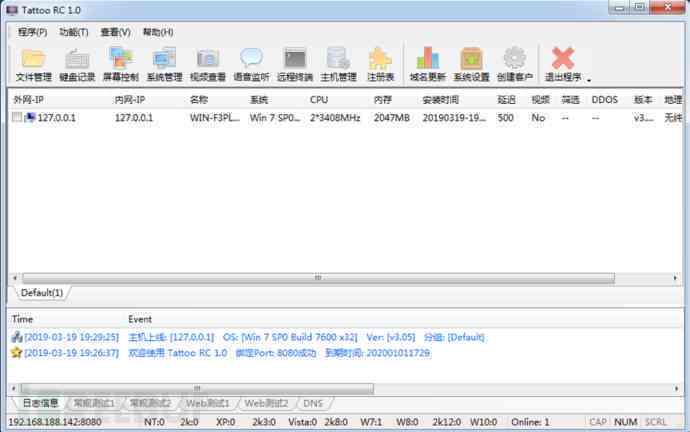
Task: Open the 主机管理 host management tool
Action: pos(338,65)
